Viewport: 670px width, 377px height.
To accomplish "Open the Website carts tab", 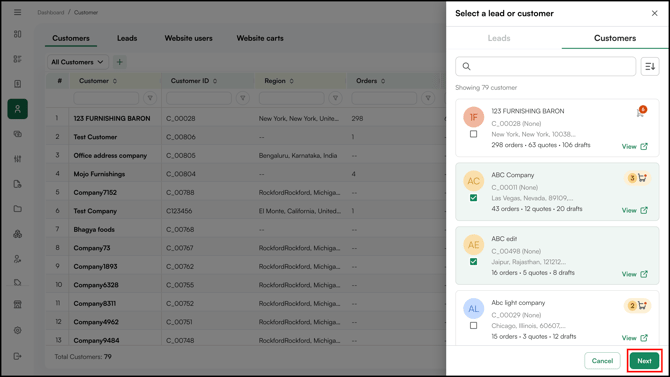I will [x=260, y=38].
